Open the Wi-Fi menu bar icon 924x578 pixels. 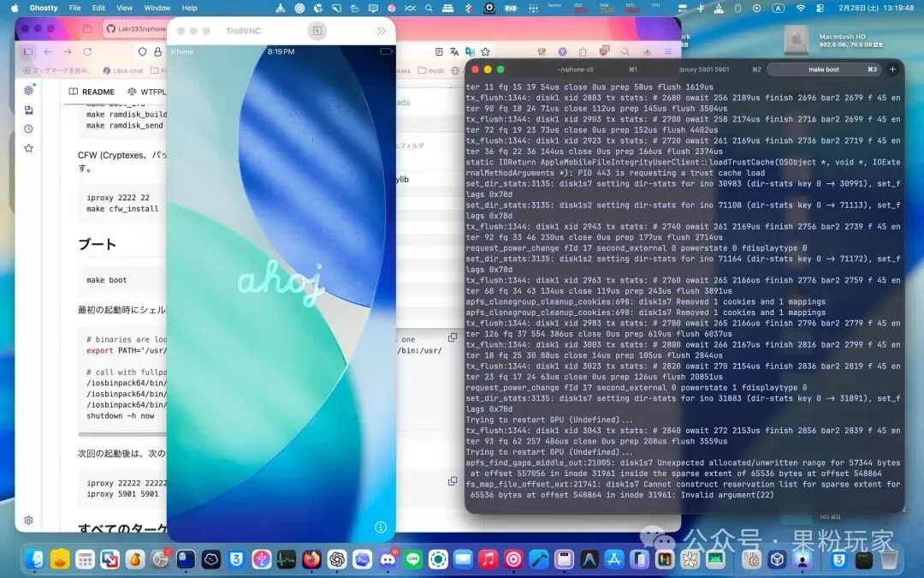click(x=800, y=9)
